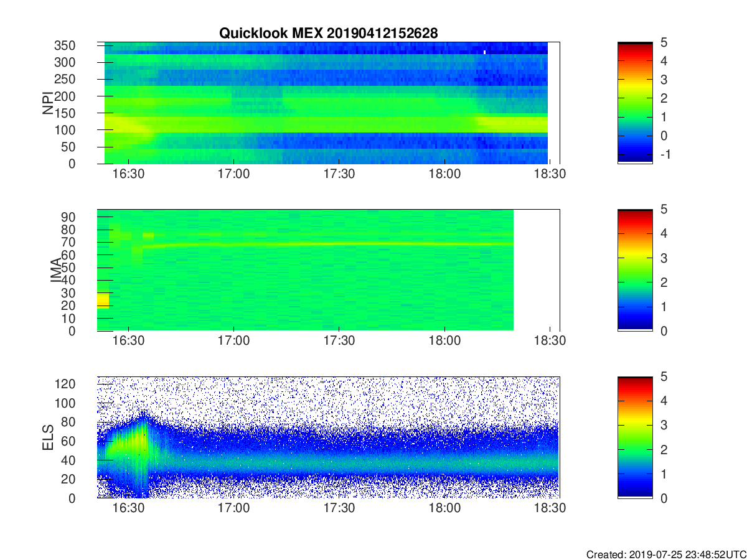The height and width of the screenshot is (560, 747).
Task: Click the NPI panel colorbar
Action: pyautogui.click(x=635, y=103)
